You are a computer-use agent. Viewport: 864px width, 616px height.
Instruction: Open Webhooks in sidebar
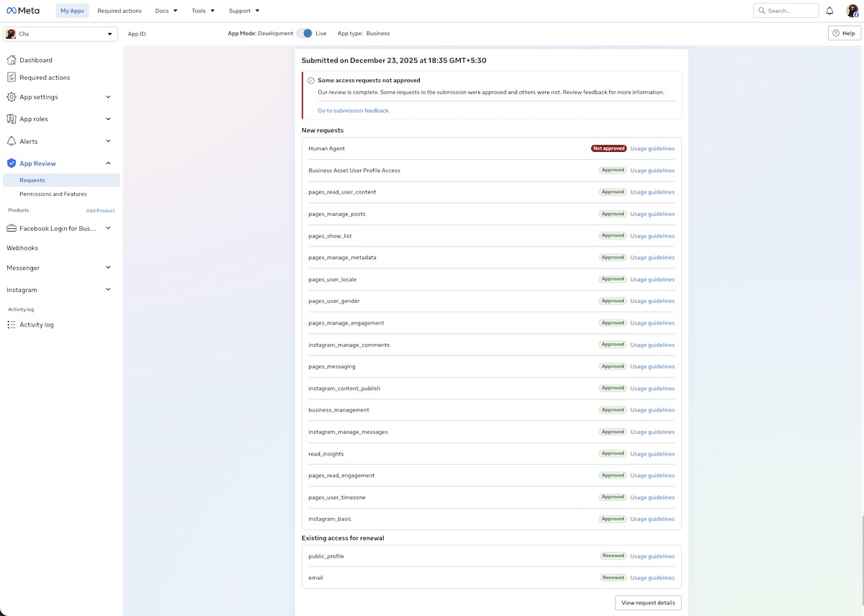click(22, 248)
